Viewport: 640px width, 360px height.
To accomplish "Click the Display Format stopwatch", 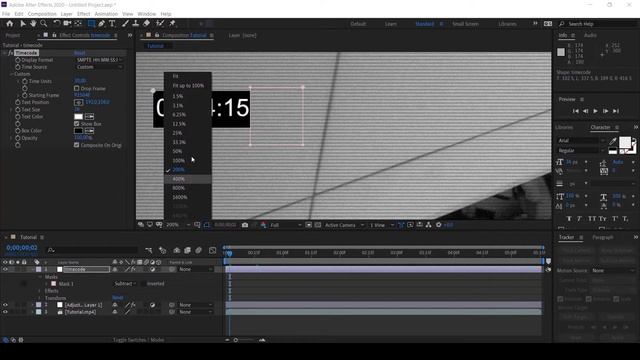I will [x=18, y=60].
